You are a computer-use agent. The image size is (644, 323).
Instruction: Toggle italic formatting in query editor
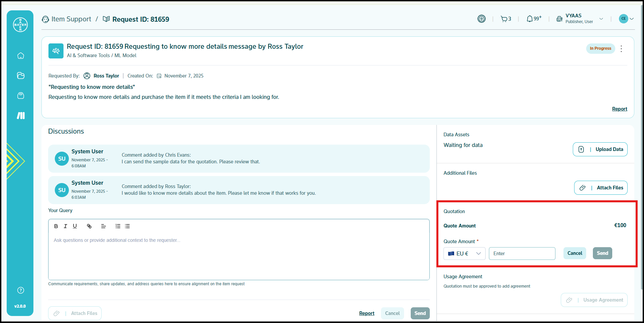pyautogui.click(x=66, y=226)
